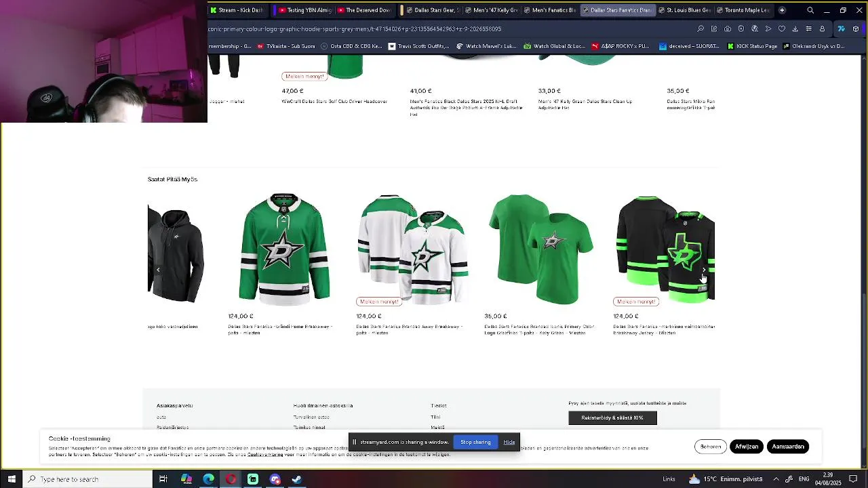Screen dimensions: 868x488
Task: Show hidden system tray icons
Action: (x=776, y=479)
